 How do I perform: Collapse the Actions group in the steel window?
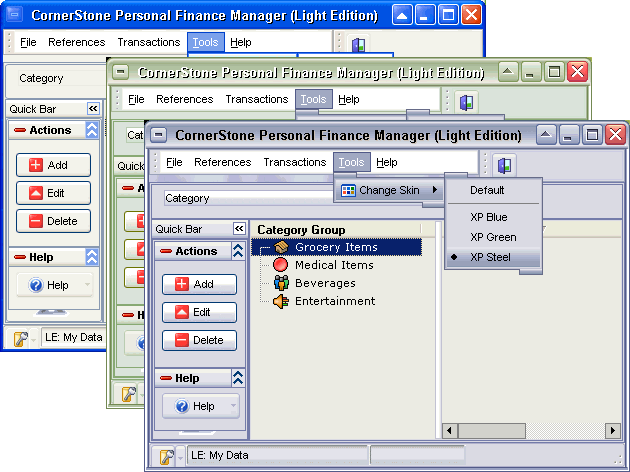(x=238, y=251)
